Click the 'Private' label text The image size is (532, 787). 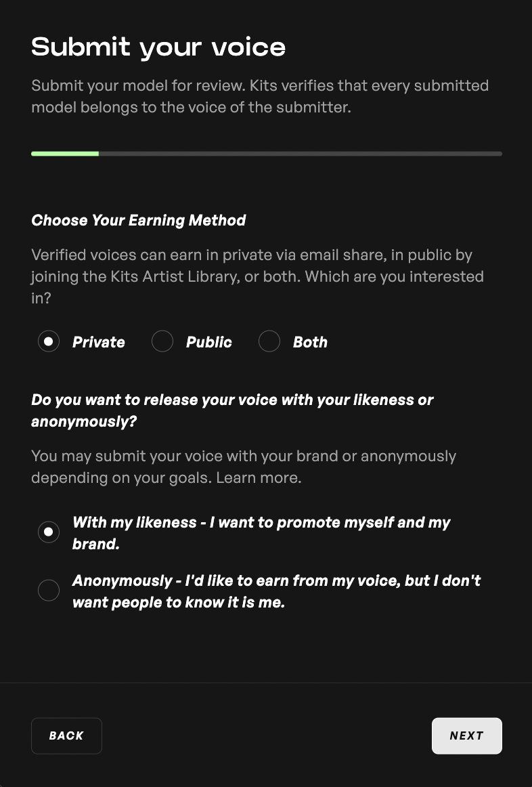(99, 342)
